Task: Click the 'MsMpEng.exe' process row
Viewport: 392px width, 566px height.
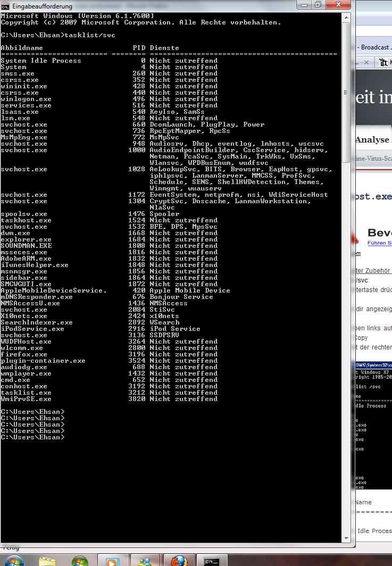Action: pyautogui.click(x=90, y=137)
